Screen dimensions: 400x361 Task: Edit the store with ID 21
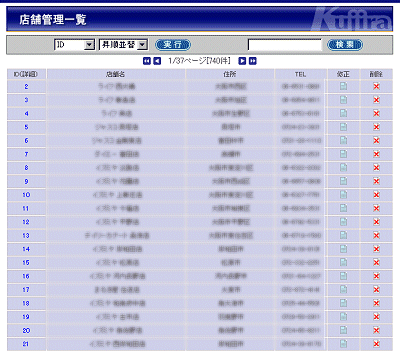pos(343,344)
